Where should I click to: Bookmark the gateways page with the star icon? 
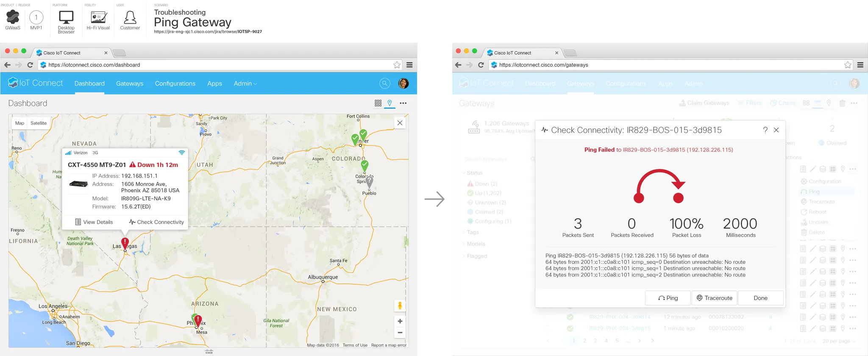848,65
